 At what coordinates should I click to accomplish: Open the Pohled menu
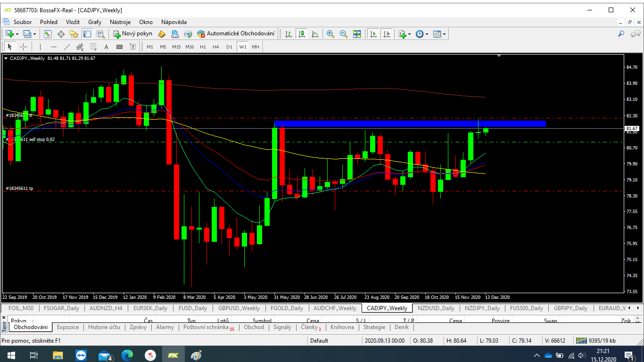click(49, 22)
